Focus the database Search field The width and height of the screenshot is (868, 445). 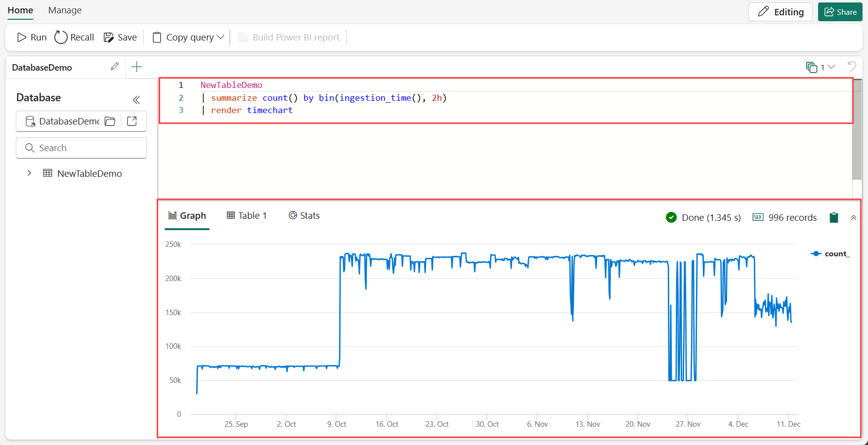tap(81, 148)
